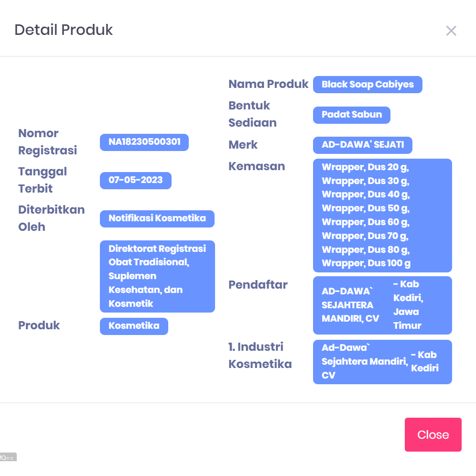Click the Black Soap Cabiyes product name
Screen dimensions: 476x476
click(368, 85)
